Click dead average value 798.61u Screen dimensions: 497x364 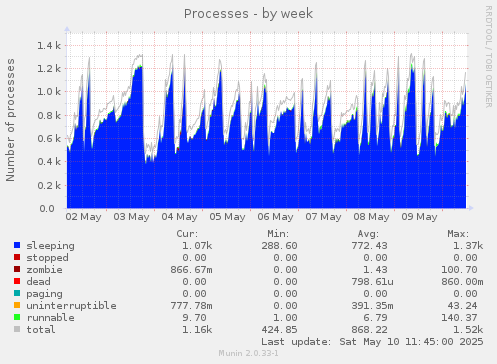coord(372,282)
